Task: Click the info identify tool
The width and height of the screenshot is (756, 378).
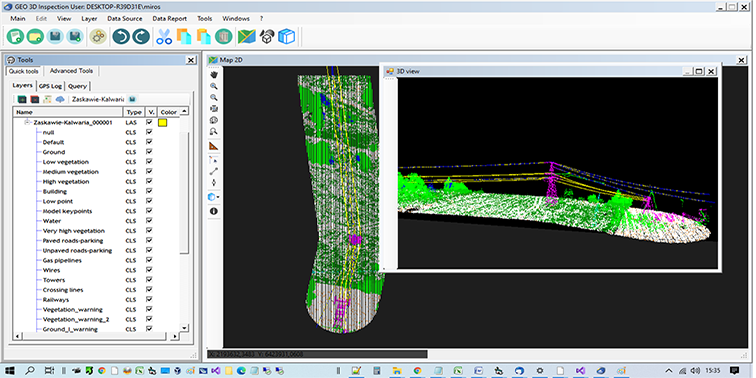Action: point(214,211)
